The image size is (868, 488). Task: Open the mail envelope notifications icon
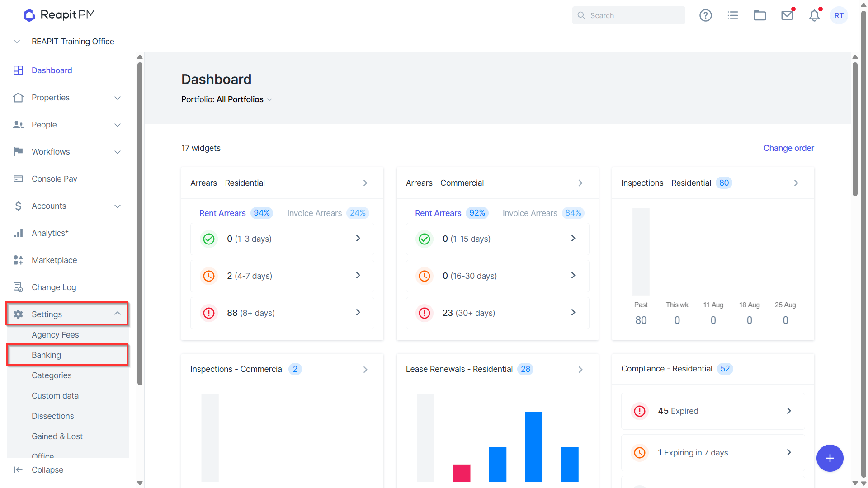click(x=787, y=15)
